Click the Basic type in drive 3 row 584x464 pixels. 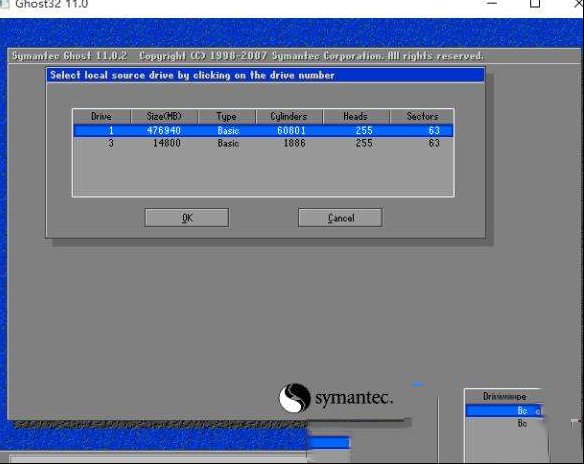click(x=228, y=143)
